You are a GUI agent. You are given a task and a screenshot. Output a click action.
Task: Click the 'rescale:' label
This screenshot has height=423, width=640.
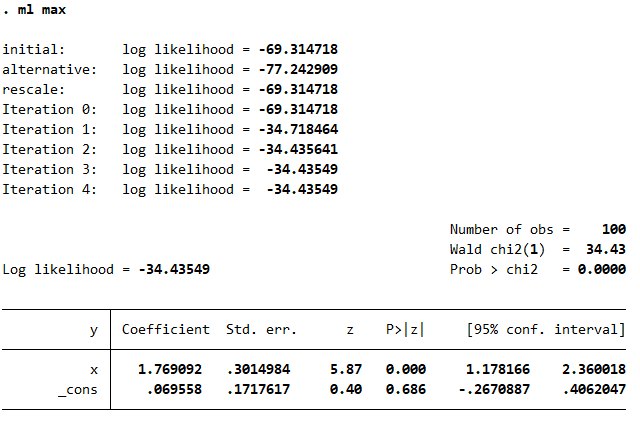pyautogui.click(x=33, y=89)
